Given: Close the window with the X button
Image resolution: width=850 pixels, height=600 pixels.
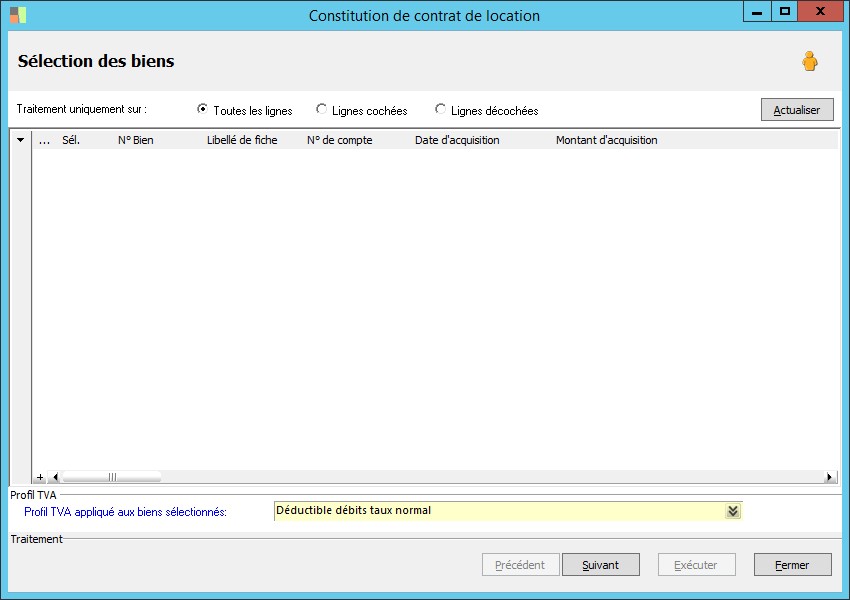Looking at the screenshot, I should (820, 12).
